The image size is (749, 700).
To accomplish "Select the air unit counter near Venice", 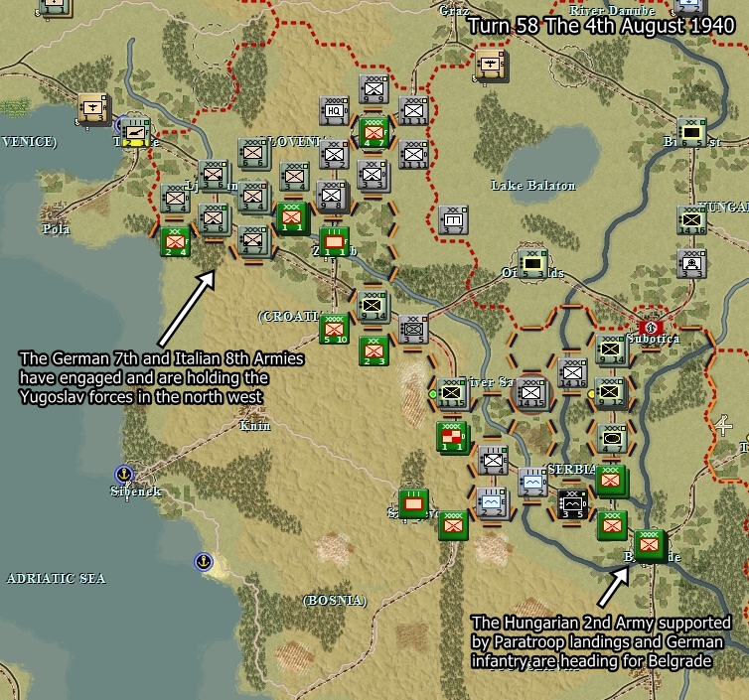I will point(93,108).
